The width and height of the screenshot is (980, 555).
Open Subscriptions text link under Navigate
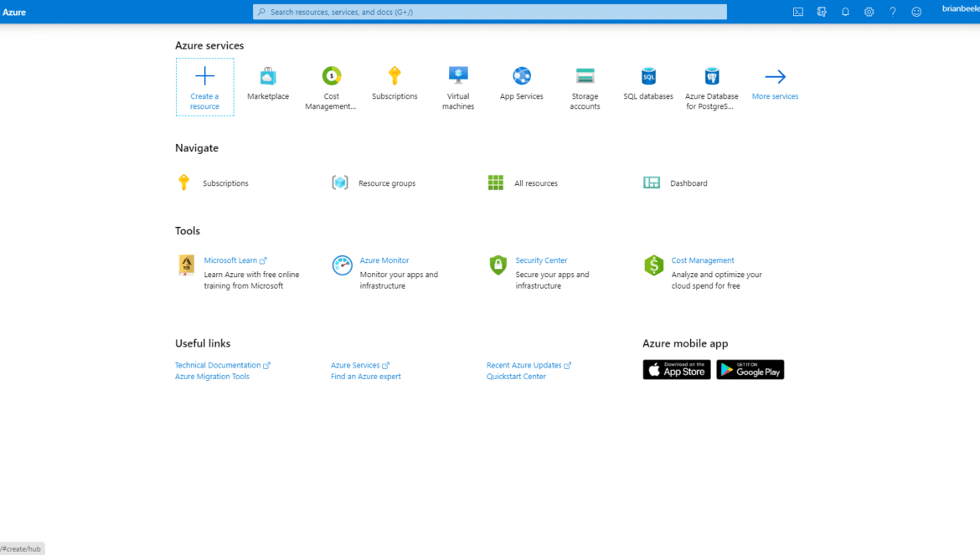pyautogui.click(x=225, y=183)
